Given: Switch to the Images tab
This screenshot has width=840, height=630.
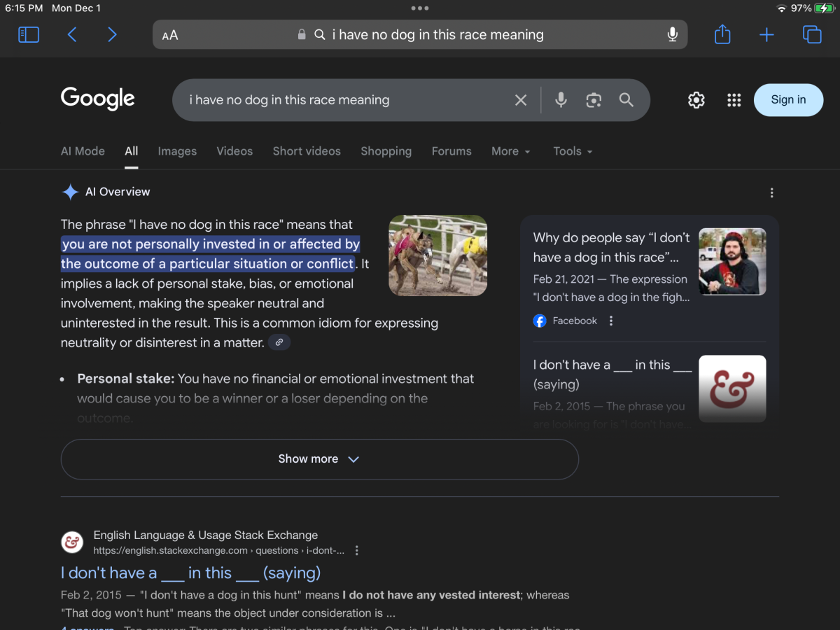Looking at the screenshot, I should click(177, 151).
